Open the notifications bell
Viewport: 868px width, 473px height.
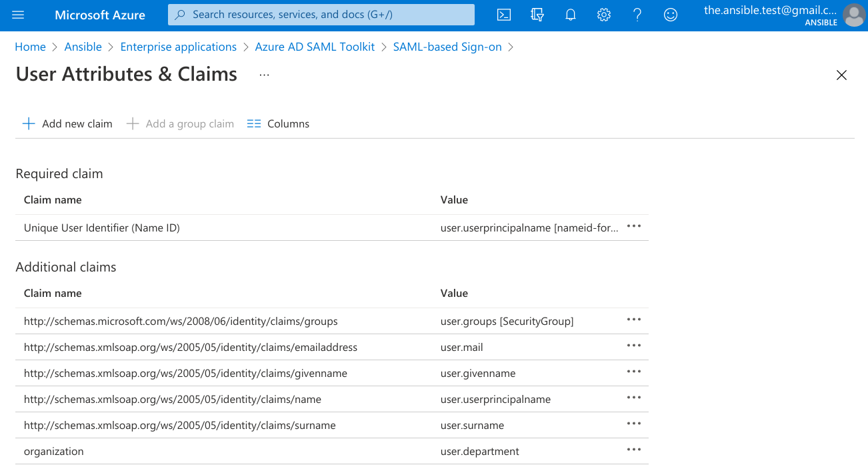click(571, 15)
